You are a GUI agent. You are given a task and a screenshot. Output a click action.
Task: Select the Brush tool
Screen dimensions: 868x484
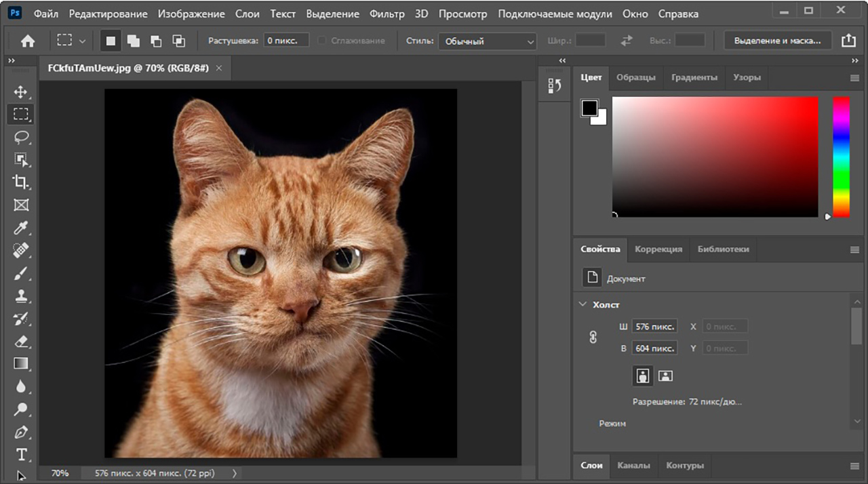[x=21, y=273]
